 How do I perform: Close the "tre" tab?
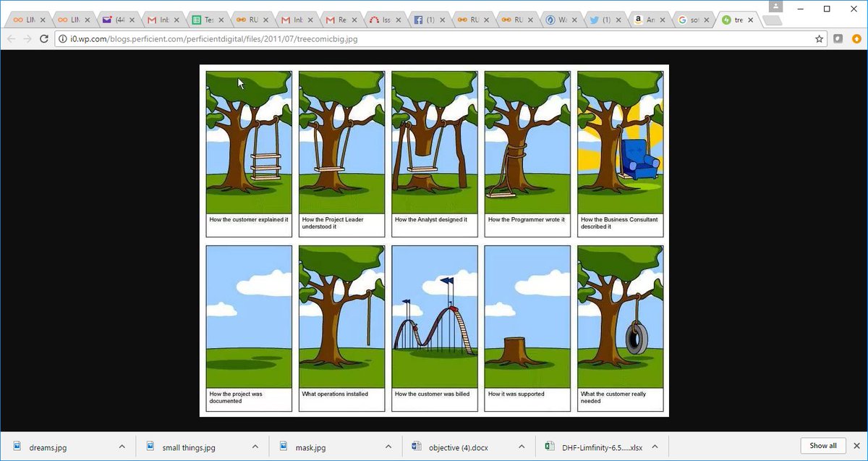751,20
